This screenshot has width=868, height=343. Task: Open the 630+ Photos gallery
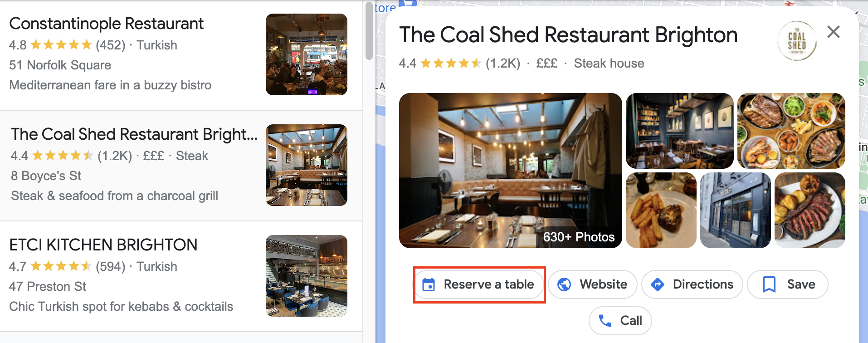[578, 237]
